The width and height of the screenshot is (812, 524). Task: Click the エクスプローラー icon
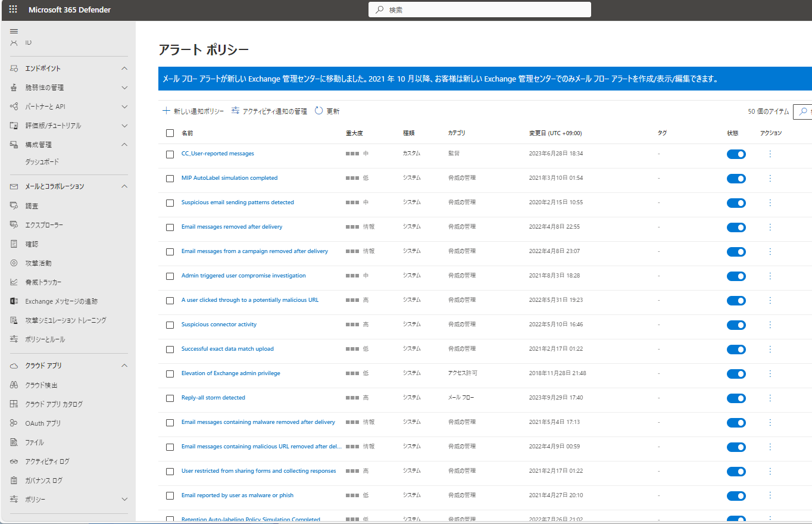pyautogui.click(x=14, y=225)
